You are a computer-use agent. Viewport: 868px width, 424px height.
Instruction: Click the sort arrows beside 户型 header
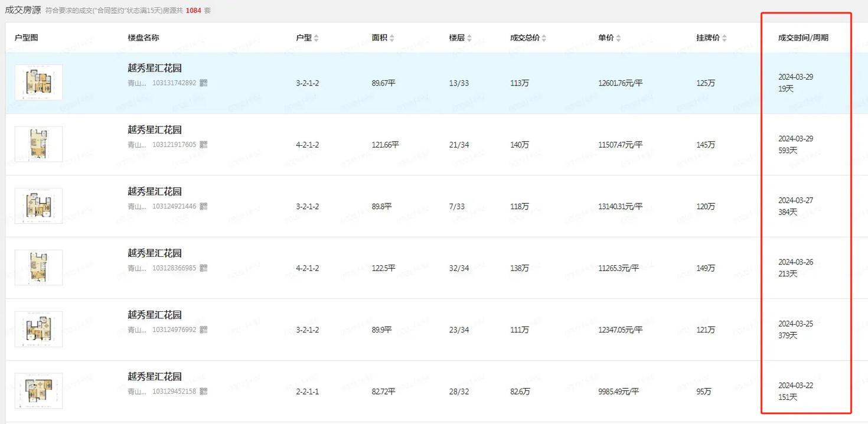pyautogui.click(x=316, y=38)
